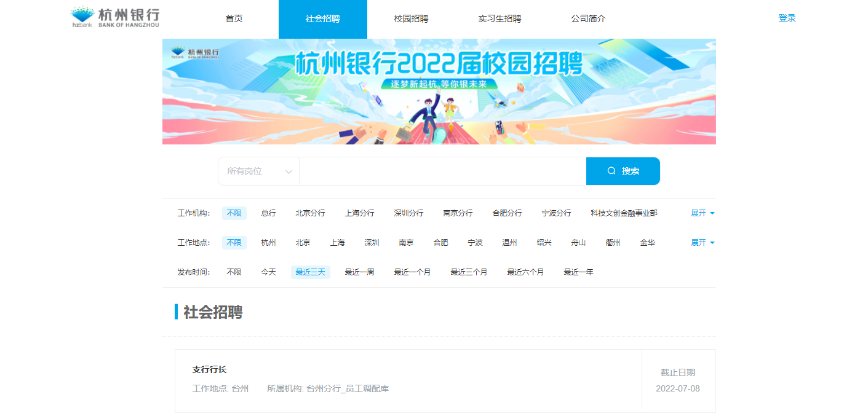
Task: Filter by 科技文创金融事业部
Action: (x=624, y=213)
